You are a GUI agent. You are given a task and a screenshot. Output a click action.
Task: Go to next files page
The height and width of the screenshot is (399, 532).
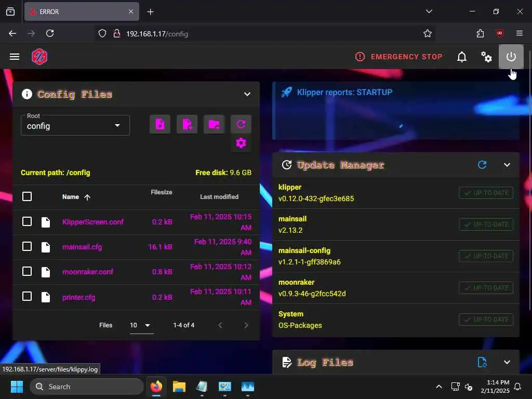coord(246,325)
